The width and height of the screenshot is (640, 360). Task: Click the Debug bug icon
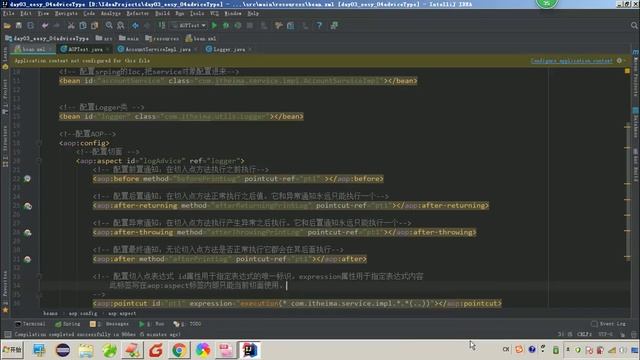click(226, 26)
